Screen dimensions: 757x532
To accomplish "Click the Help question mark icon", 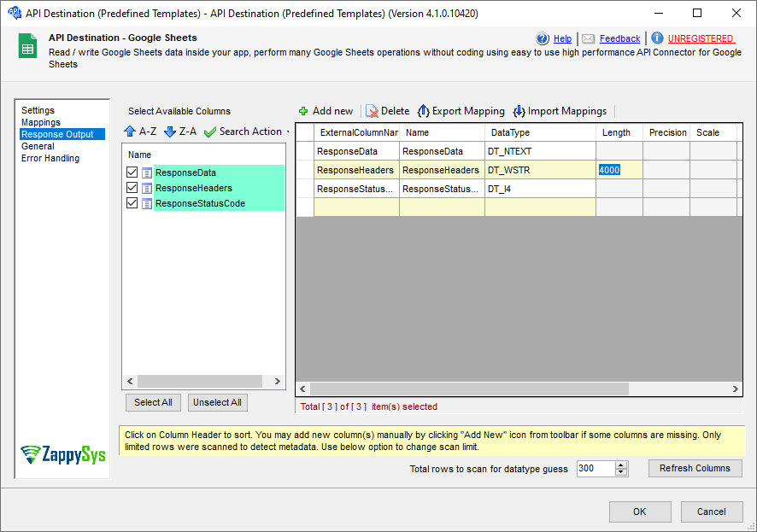I will pos(543,38).
